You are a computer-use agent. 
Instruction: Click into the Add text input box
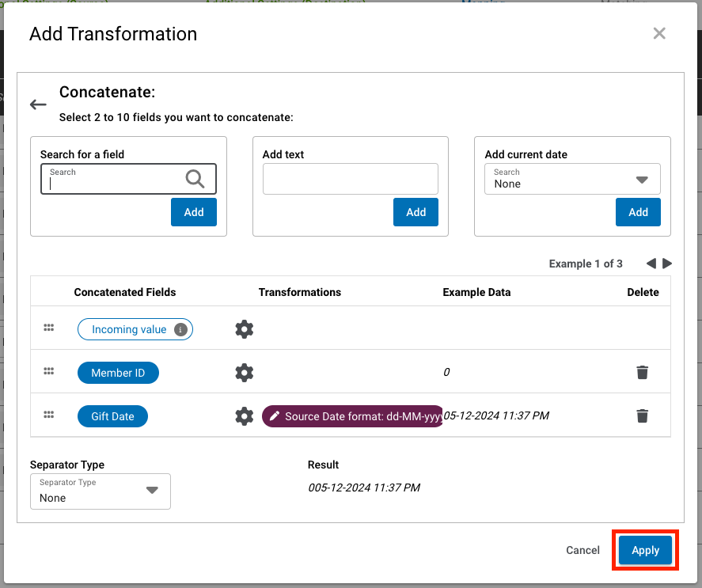(x=351, y=179)
